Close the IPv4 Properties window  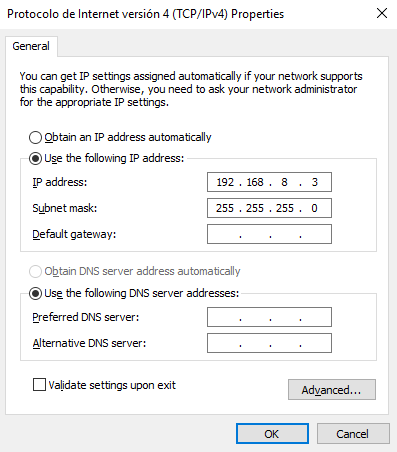382,13
